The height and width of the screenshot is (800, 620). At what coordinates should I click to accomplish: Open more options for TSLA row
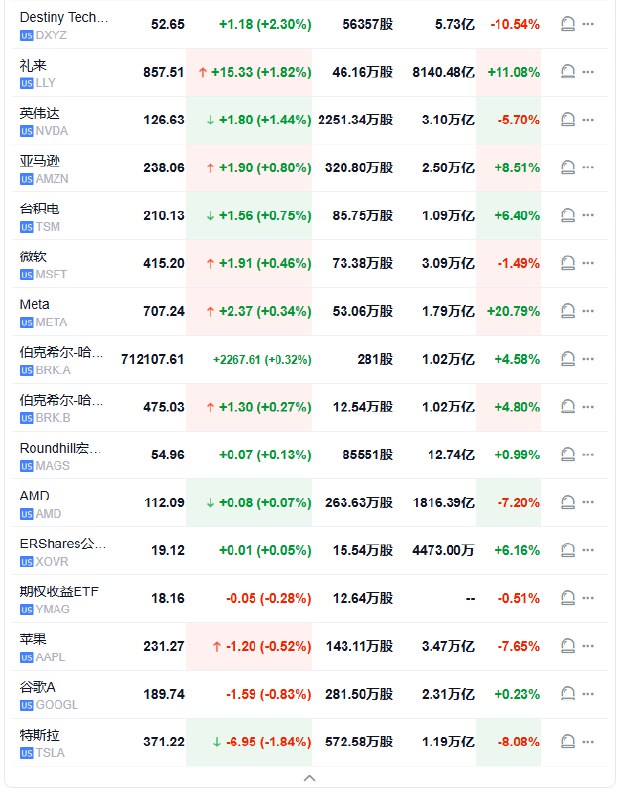(588, 741)
